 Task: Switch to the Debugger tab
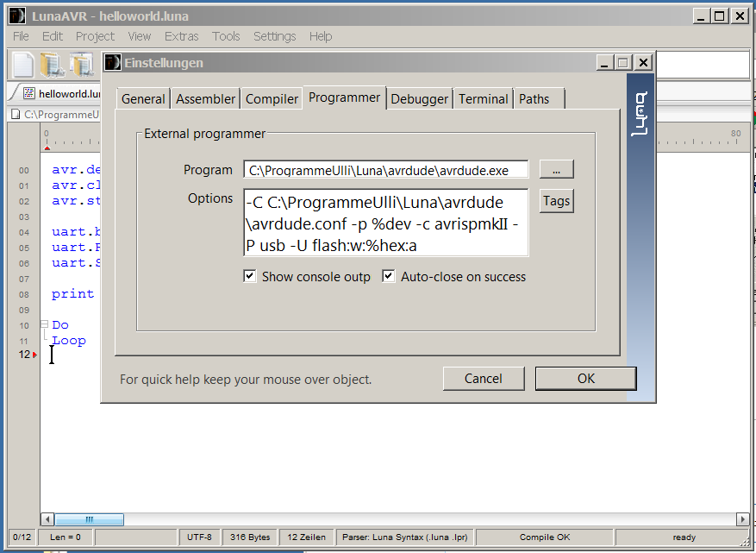click(x=420, y=99)
